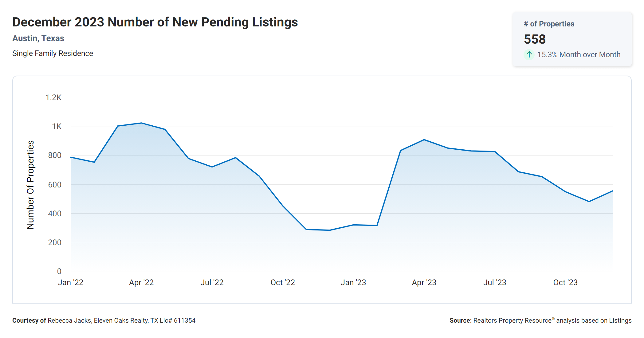644x338 pixels.
Task: Click the Jan '23 x-axis label
Action: coord(353,282)
